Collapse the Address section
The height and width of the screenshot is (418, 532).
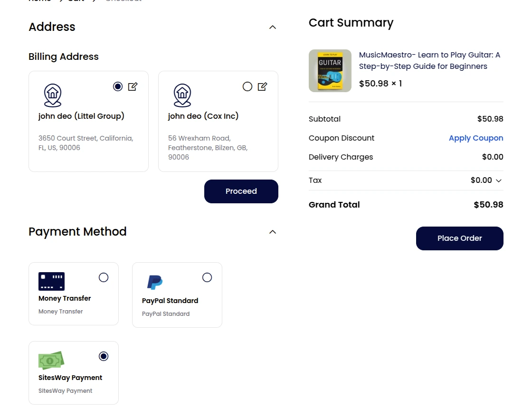tap(273, 27)
